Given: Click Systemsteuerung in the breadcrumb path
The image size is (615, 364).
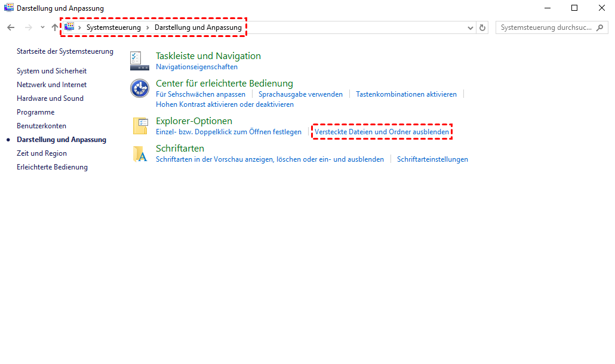Looking at the screenshot, I should tap(113, 27).
